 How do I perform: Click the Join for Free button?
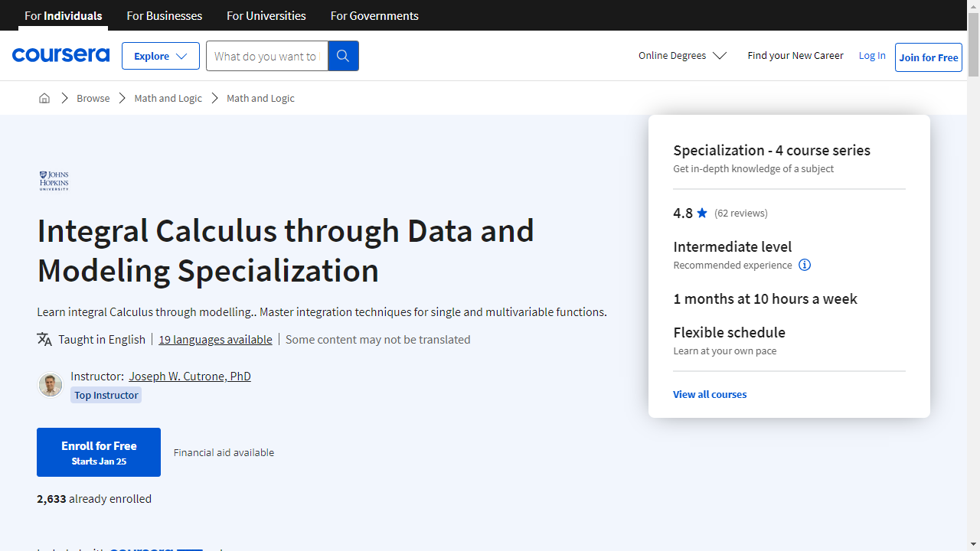click(x=929, y=57)
